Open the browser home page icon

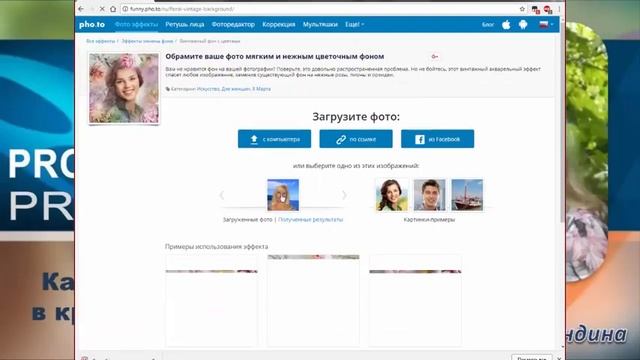coord(113,9)
